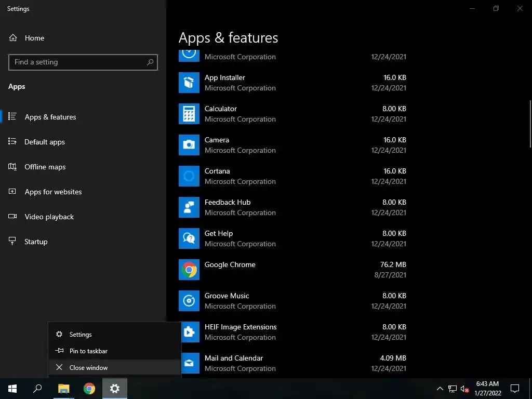Click the Mail and Calendar app icon

pos(190,363)
